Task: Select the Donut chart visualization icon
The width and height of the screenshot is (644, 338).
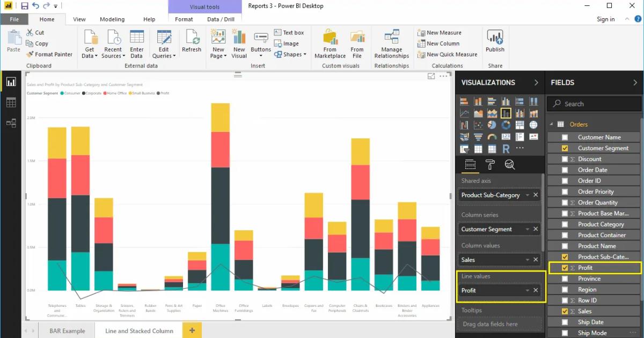Action: pyautogui.click(x=505, y=124)
